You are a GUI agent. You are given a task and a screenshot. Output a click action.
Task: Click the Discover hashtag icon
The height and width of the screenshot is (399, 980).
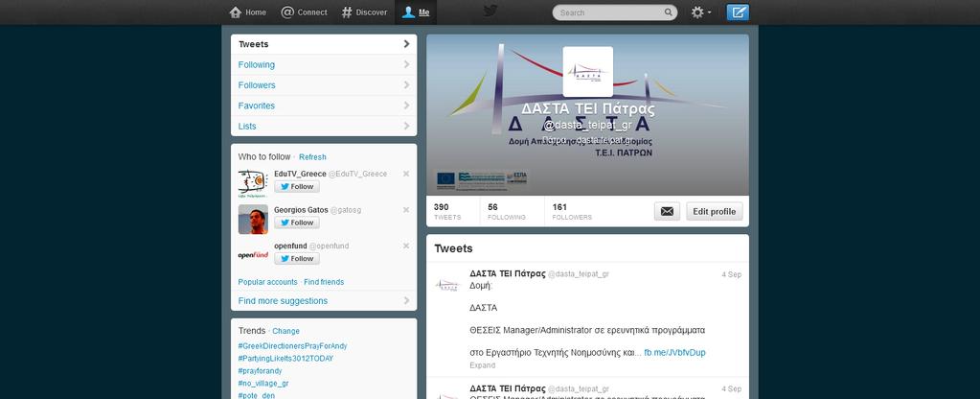pyautogui.click(x=347, y=12)
